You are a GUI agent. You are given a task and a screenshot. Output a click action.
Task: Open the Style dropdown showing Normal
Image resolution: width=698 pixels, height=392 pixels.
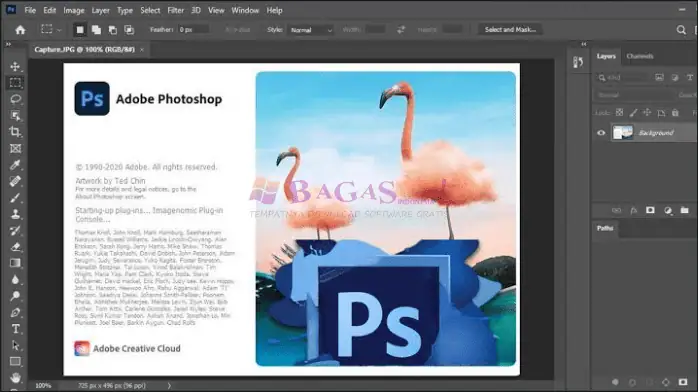[310, 30]
